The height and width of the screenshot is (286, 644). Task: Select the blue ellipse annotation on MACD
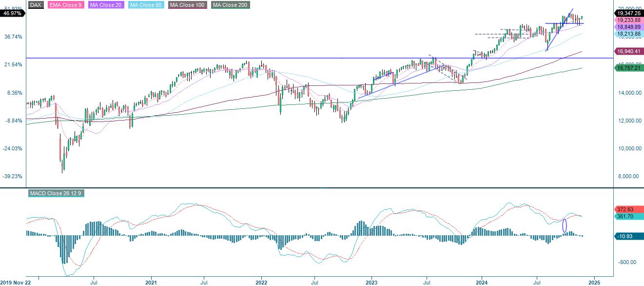(565, 225)
